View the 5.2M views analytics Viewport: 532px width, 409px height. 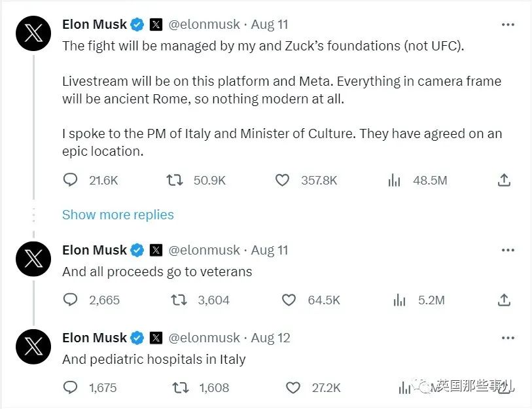(400, 300)
